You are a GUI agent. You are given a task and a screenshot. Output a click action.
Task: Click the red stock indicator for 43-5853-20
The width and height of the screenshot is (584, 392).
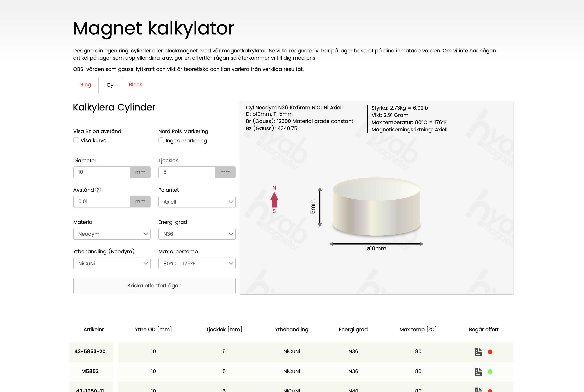point(490,351)
